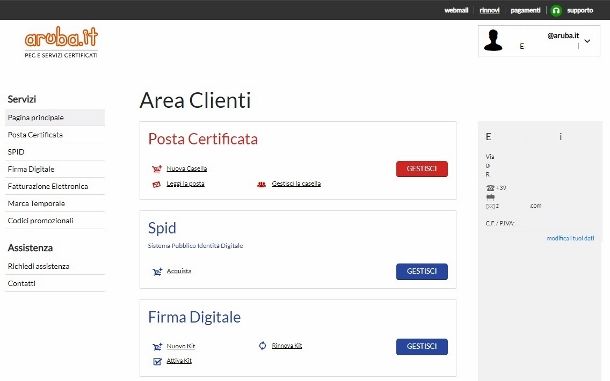Click the cart icon beside Nuova Casella
Image resolution: width=610 pixels, height=381 pixels.
pos(157,169)
